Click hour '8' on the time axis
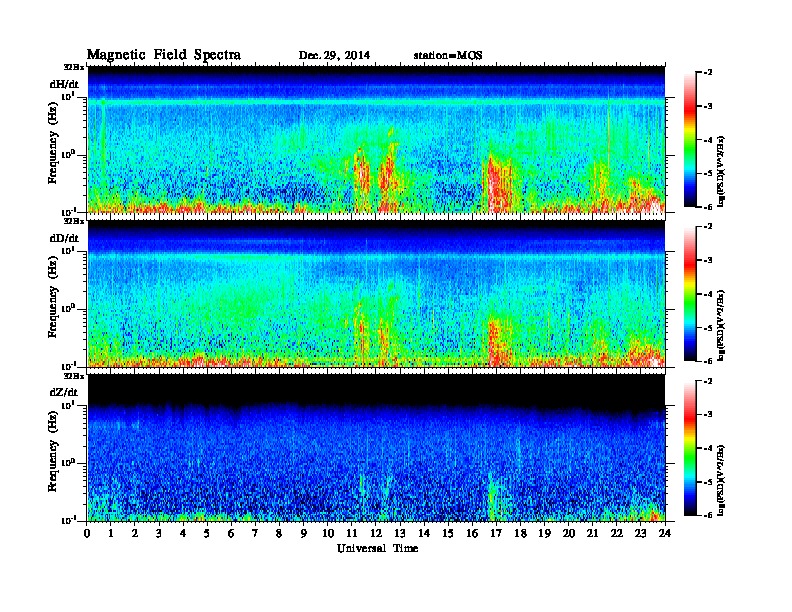Image resolution: width=792 pixels, height=612 pixels. tap(279, 534)
